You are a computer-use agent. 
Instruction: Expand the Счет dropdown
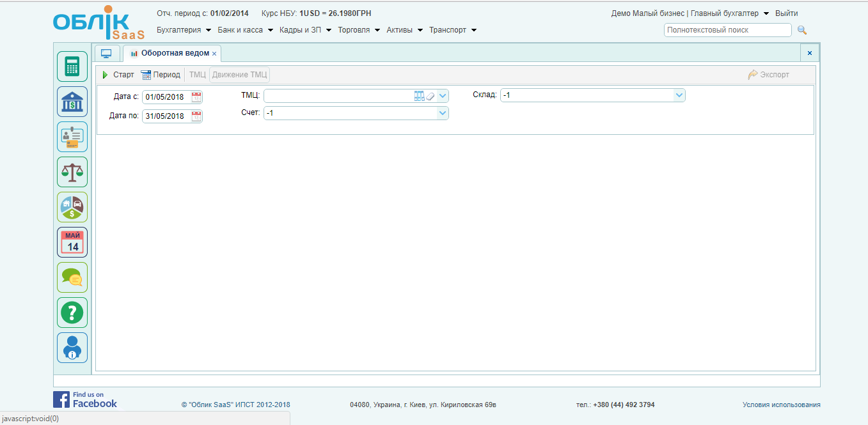[442, 113]
